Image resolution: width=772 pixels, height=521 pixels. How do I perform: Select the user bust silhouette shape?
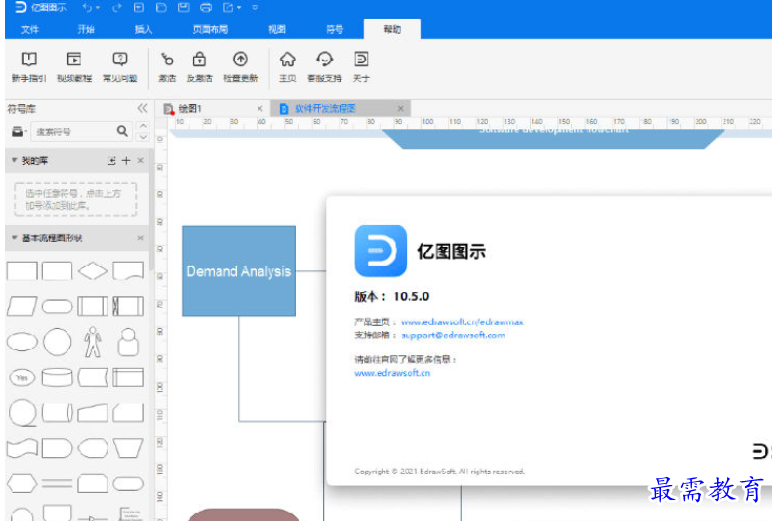(128, 342)
